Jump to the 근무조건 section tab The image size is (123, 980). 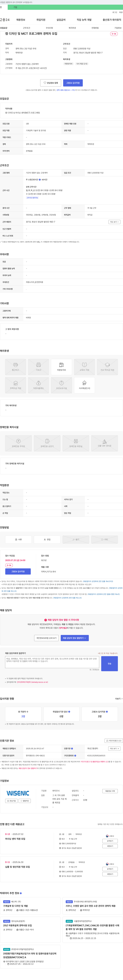(27, 28)
